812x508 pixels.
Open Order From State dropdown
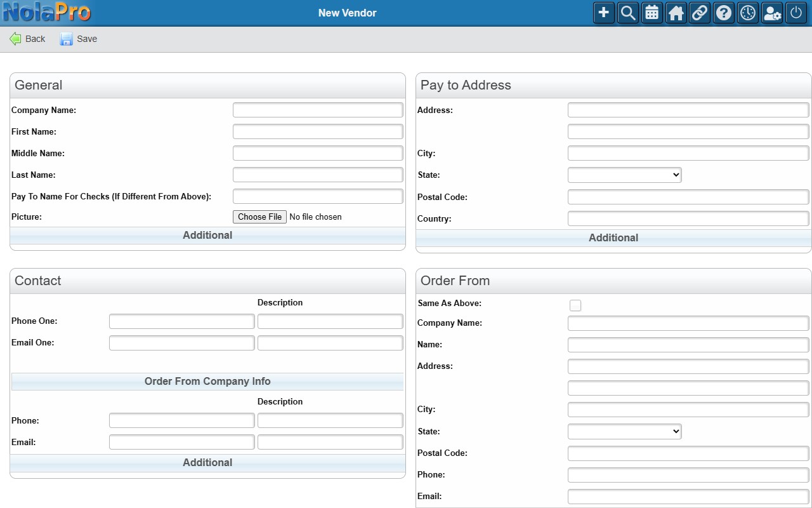coord(625,431)
